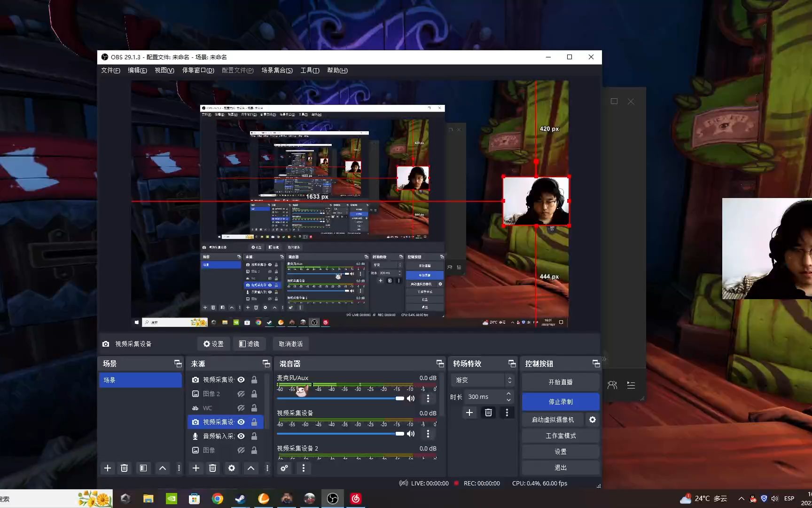Open 视图(V) menu
Screen dimensions: 812x508
coord(164,70)
